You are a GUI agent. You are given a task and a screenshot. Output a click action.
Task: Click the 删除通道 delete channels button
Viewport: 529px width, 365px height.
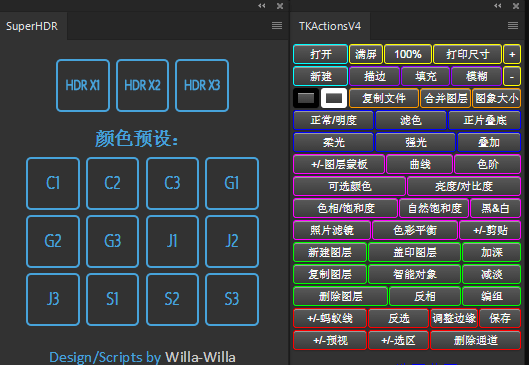coord(476,340)
